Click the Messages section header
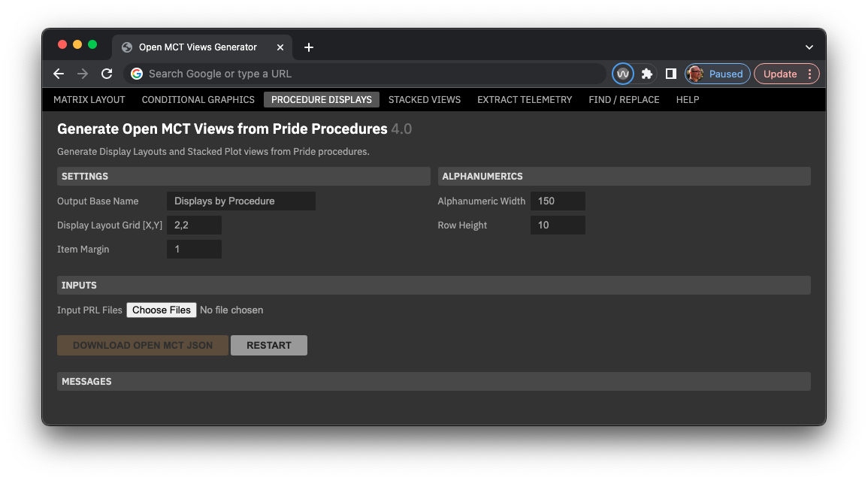The image size is (868, 481). tap(434, 381)
